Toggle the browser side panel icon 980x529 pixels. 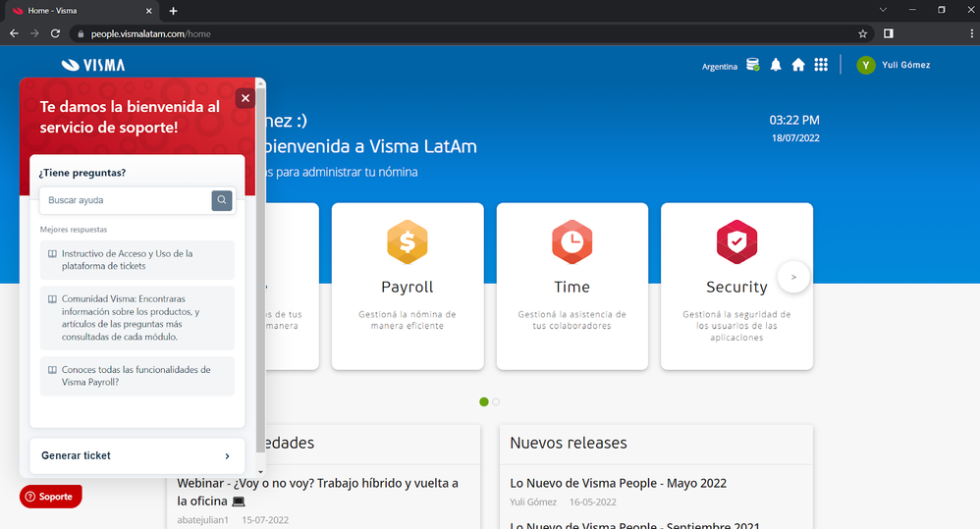point(888,33)
